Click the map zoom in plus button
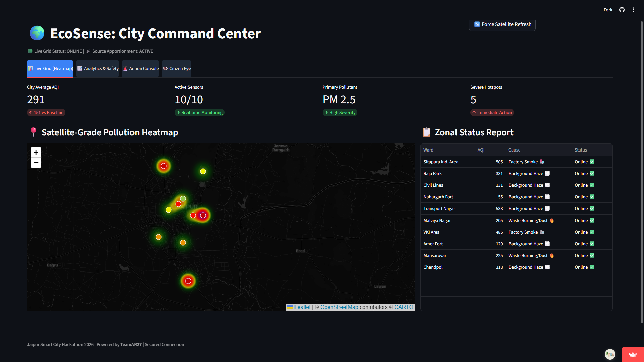This screenshot has width=644, height=362. (36, 153)
